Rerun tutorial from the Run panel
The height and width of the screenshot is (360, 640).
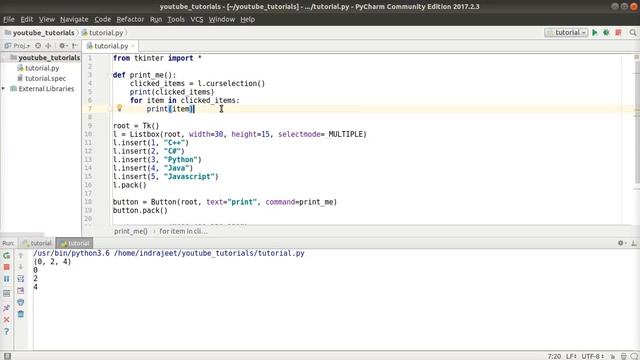tap(7, 256)
